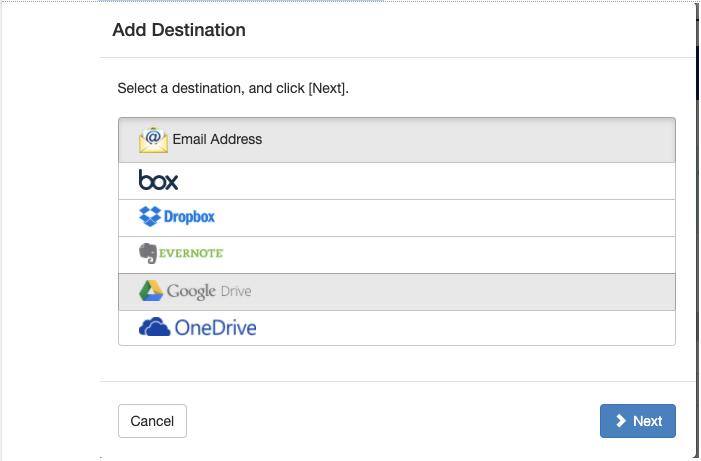The width and height of the screenshot is (701, 461).
Task: Click the 'Select a destination' instruction text
Action: [x=233, y=88]
